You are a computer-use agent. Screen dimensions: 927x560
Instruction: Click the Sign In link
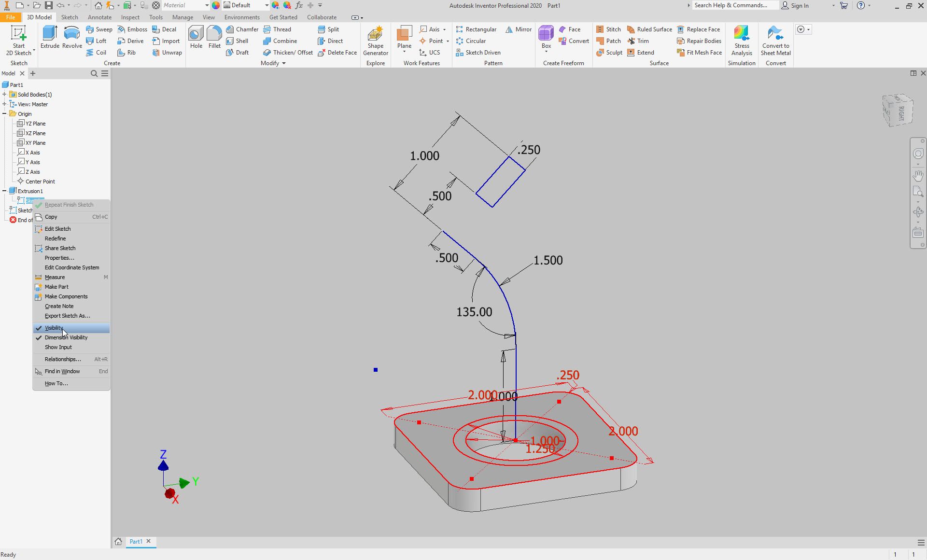coord(800,5)
